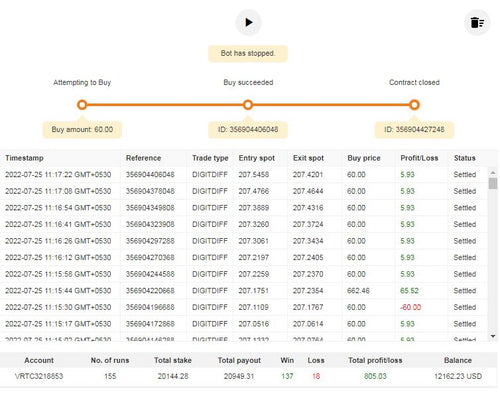This screenshot has width=500, height=400.
Task: Click the Contract closed stage circle
Action: pos(414,105)
